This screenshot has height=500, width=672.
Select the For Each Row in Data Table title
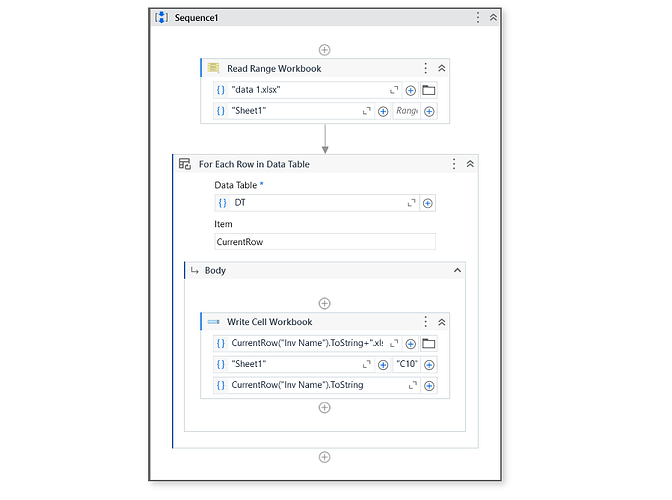(254, 164)
